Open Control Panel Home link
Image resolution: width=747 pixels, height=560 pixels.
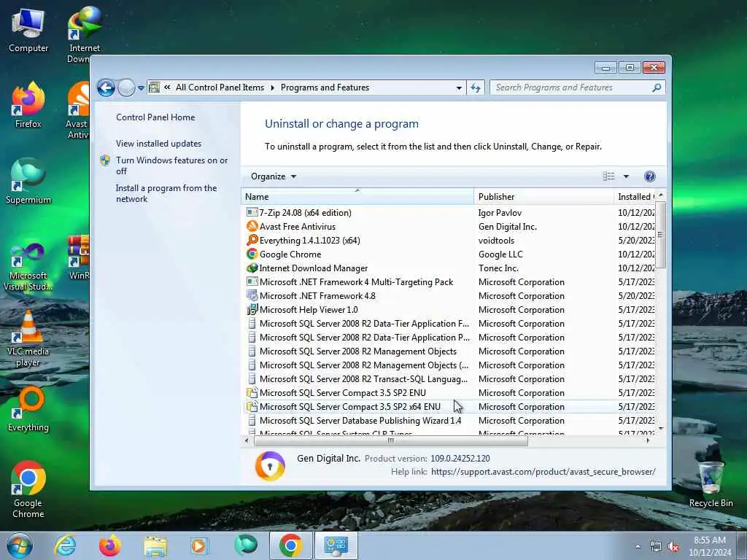155,117
